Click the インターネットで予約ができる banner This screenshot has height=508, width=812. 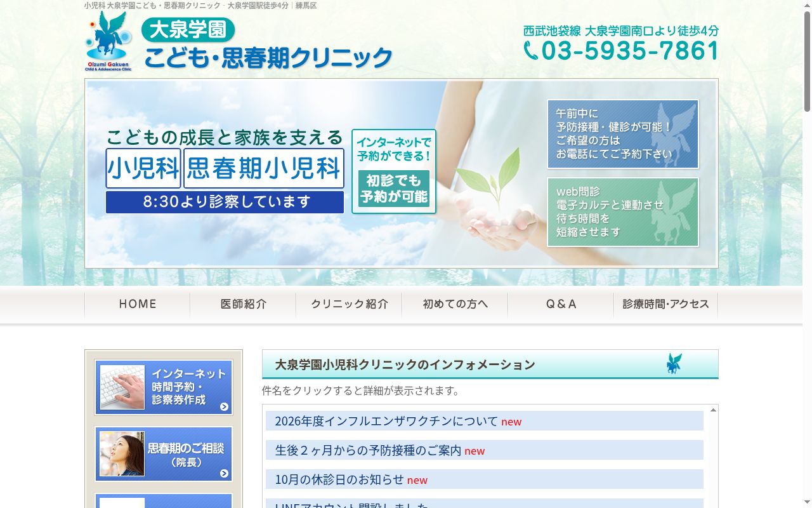point(394,171)
